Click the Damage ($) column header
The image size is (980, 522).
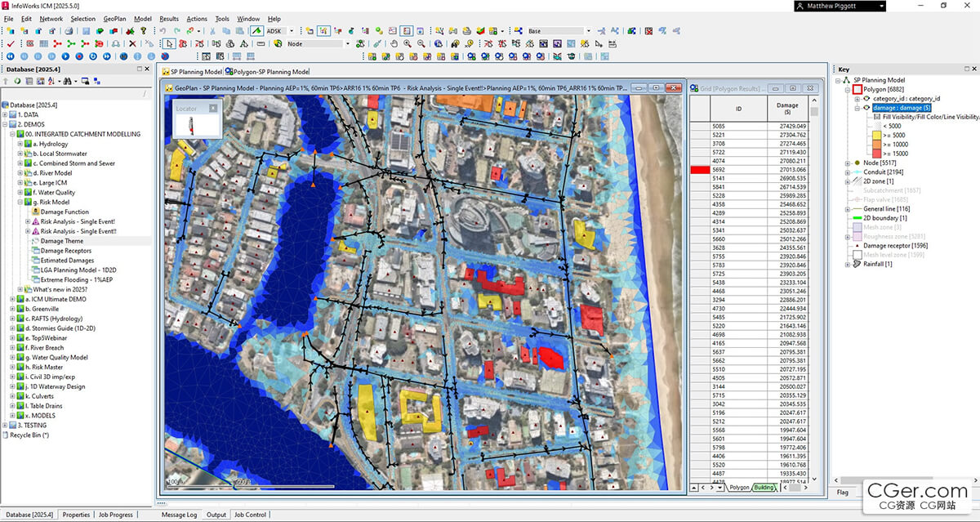pos(787,108)
